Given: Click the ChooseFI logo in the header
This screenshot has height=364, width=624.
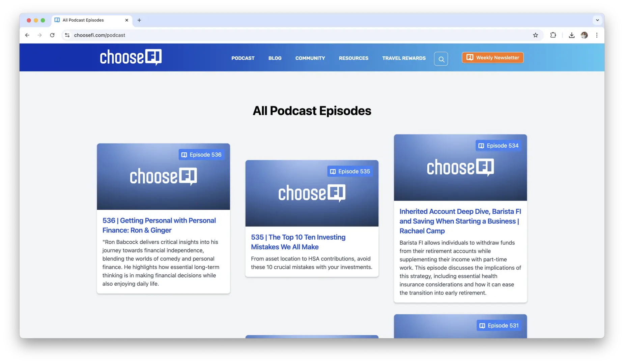Looking at the screenshot, I should click(131, 57).
